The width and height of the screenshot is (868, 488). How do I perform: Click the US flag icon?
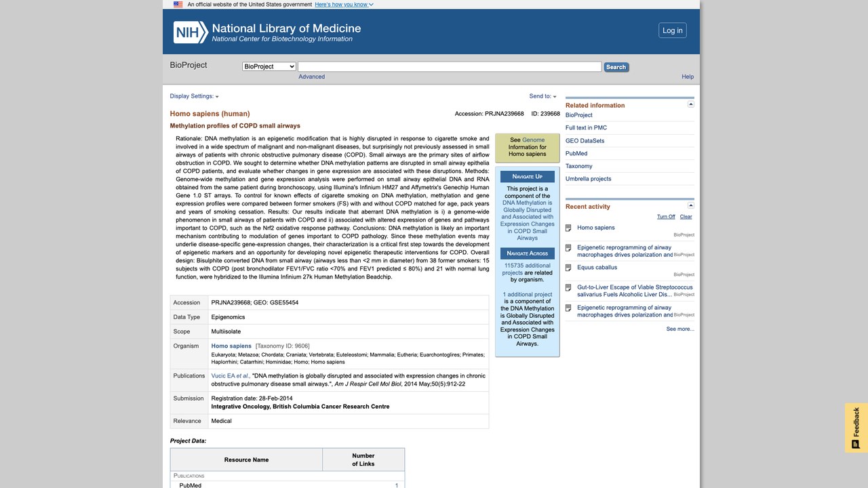click(178, 4)
